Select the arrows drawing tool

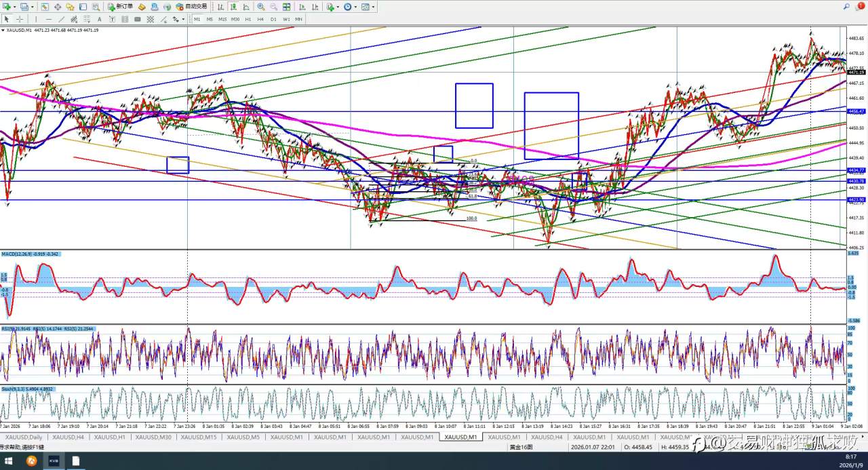(176, 19)
